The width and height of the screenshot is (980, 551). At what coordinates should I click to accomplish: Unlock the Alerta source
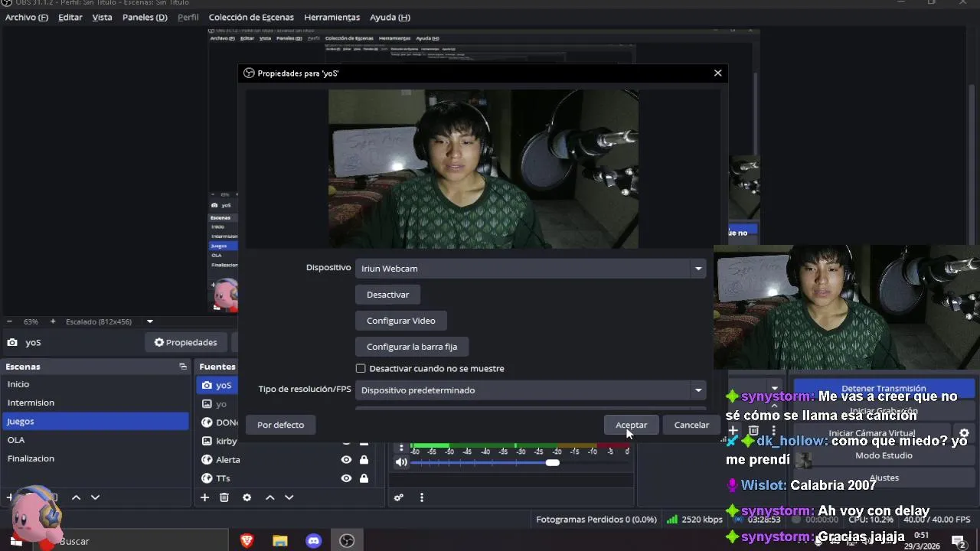pos(364,460)
